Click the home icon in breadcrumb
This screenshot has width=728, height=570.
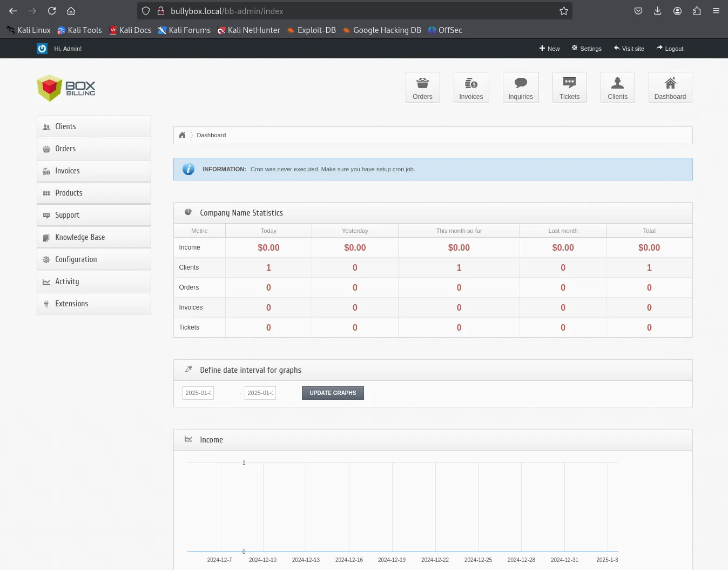click(x=183, y=135)
